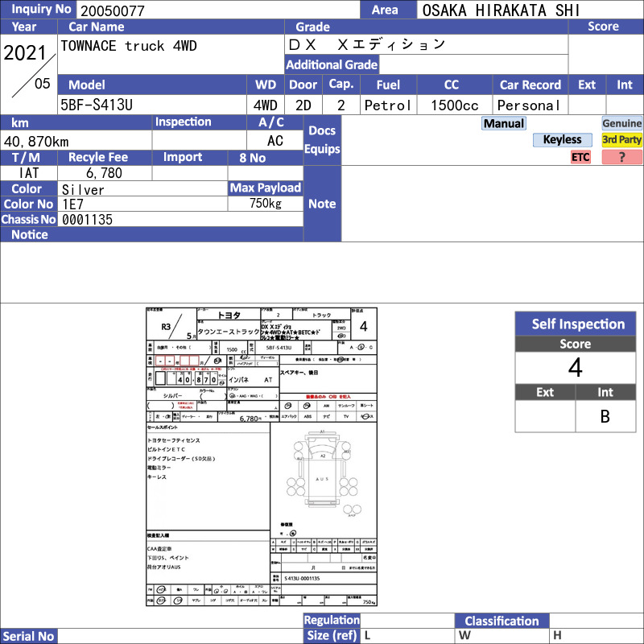
Task: Click the Color No label
Action: (x=28, y=204)
